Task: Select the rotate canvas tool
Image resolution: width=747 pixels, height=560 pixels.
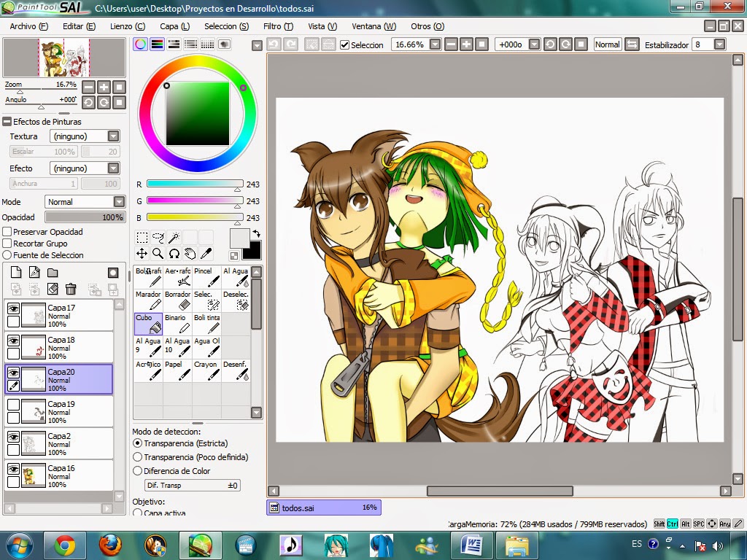Action: pos(174,253)
